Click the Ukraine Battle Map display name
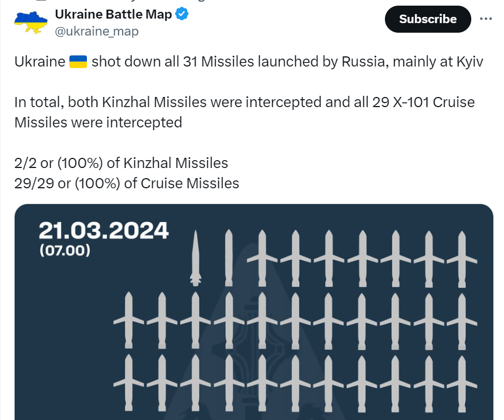The image size is (504, 420). pos(113,15)
